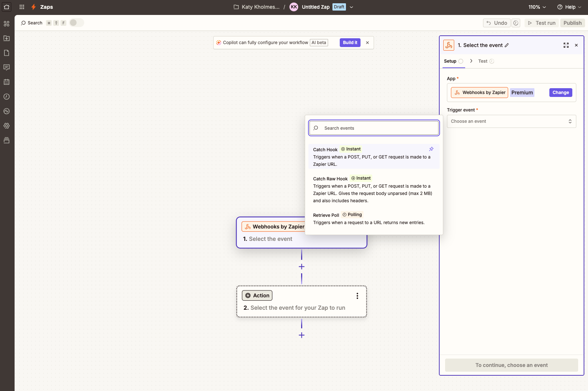Click the Search button in toolbar

tap(32, 23)
